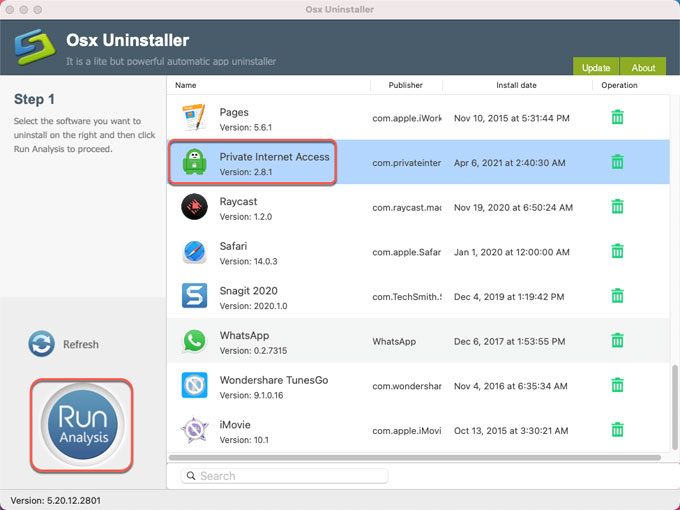Select the iMovie name text
The image size is (680, 510).
(235, 425)
